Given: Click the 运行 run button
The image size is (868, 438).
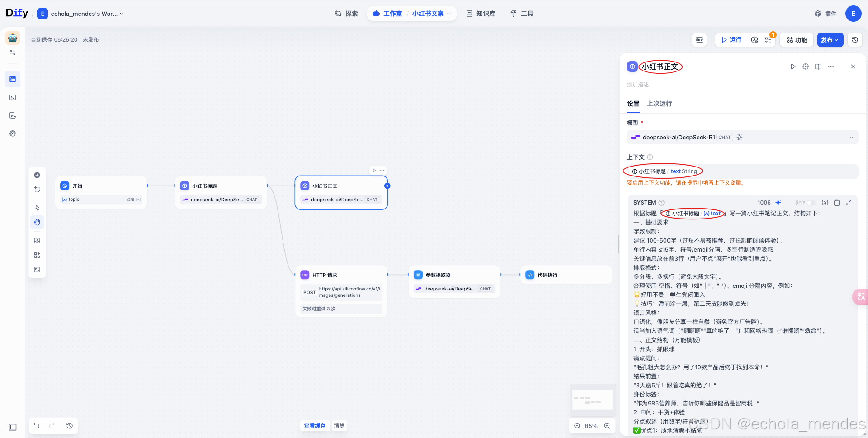Looking at the screenshot, I should (x=731, y=40).
